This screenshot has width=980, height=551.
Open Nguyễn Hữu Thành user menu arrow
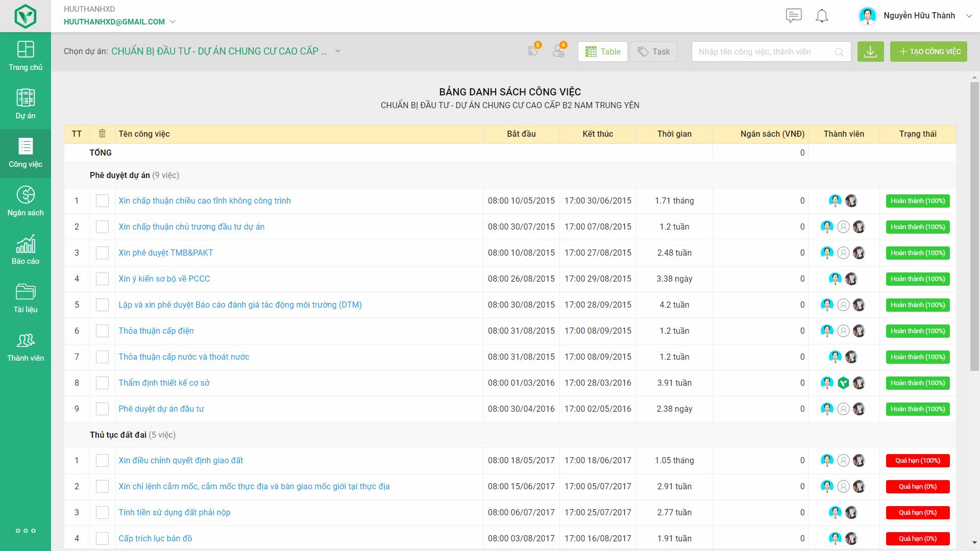tap(969, 16)
